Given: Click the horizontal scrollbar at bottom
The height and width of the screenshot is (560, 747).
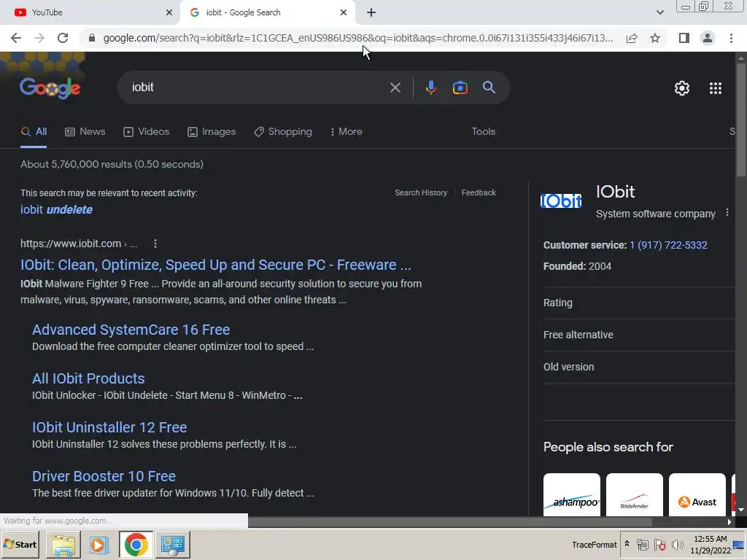Looking at the screenshot, I should [x=450, y=522].
